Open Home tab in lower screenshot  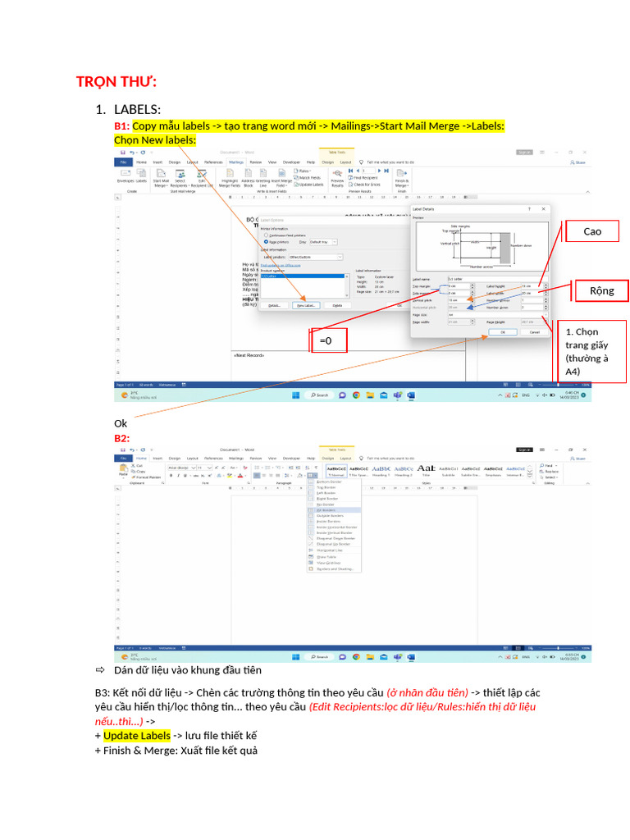pyautogui.click(x=141, y=459)
